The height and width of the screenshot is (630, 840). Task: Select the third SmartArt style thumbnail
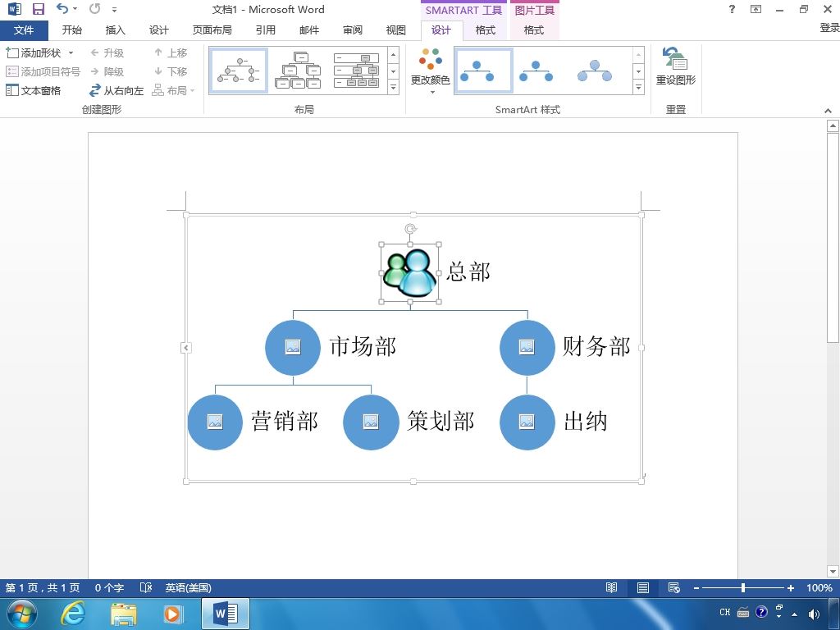pyautogui.click(x=595, y=71)
